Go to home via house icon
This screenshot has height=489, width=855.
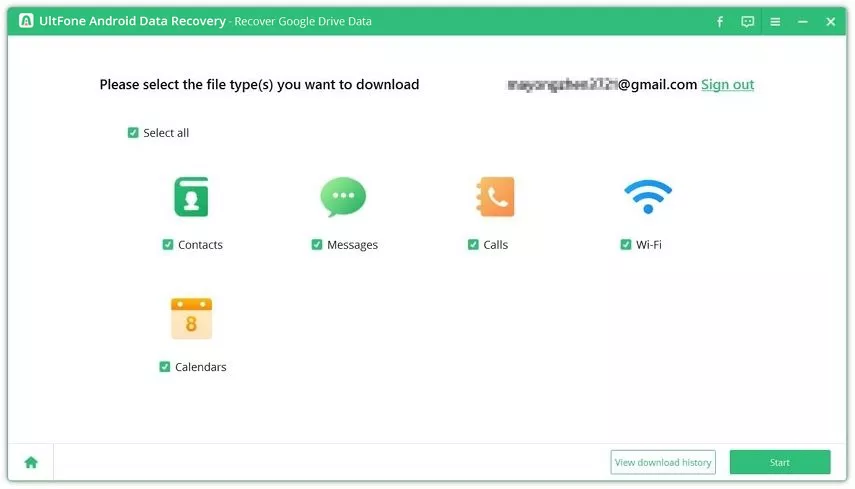31,462
